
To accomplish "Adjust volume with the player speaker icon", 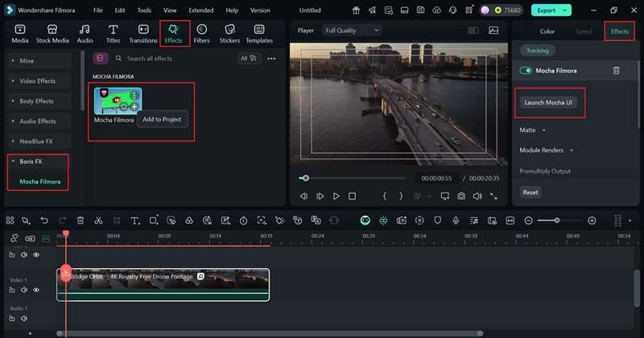I will (x=477, y=196).
